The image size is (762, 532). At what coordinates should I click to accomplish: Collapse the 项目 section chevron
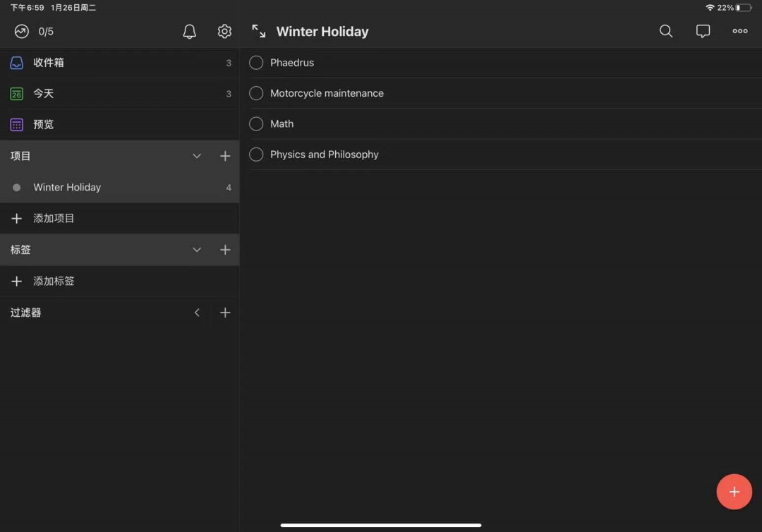(x=197, y=156)
